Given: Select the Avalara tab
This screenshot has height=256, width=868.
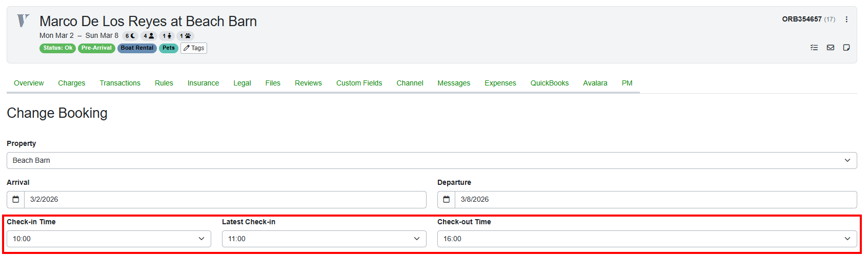Looking at the screenshot, I should coord(595,83).
